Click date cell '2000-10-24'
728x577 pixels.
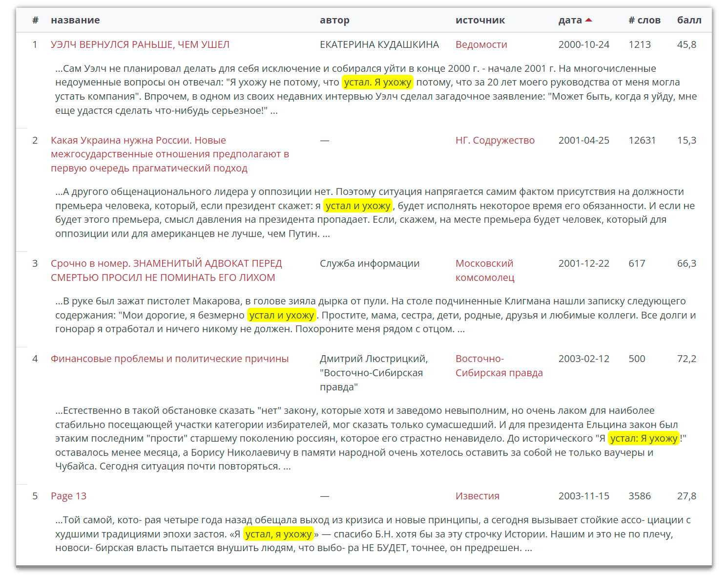[x=584, y=44]
